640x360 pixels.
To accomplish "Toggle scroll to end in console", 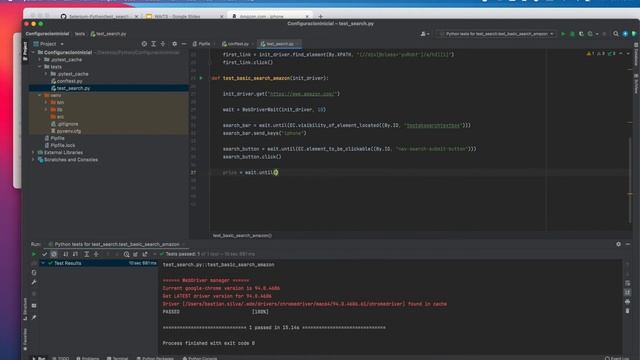I will [x=627, y=292].
